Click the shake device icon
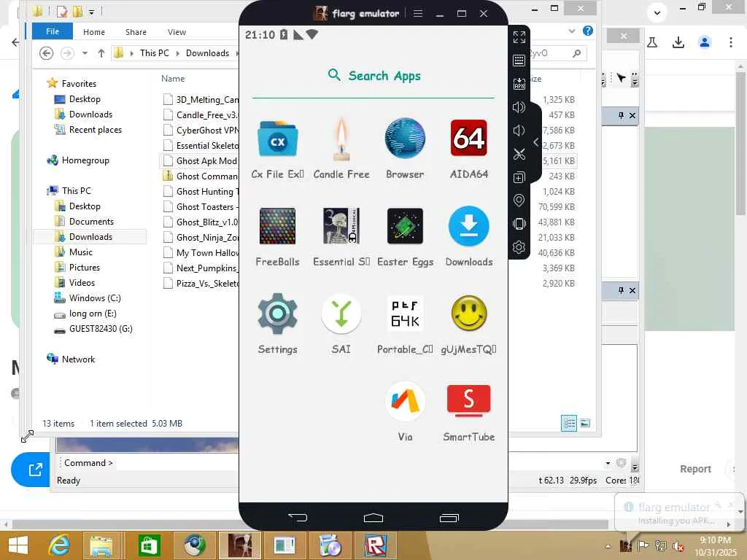This screenshot has height=560, width=747. pos(519,224)
